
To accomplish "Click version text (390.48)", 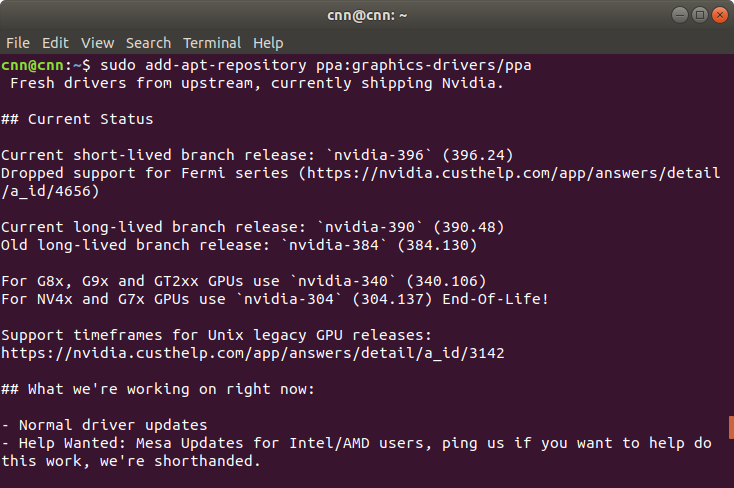I will pyautogui.click(x=469, y=227).
